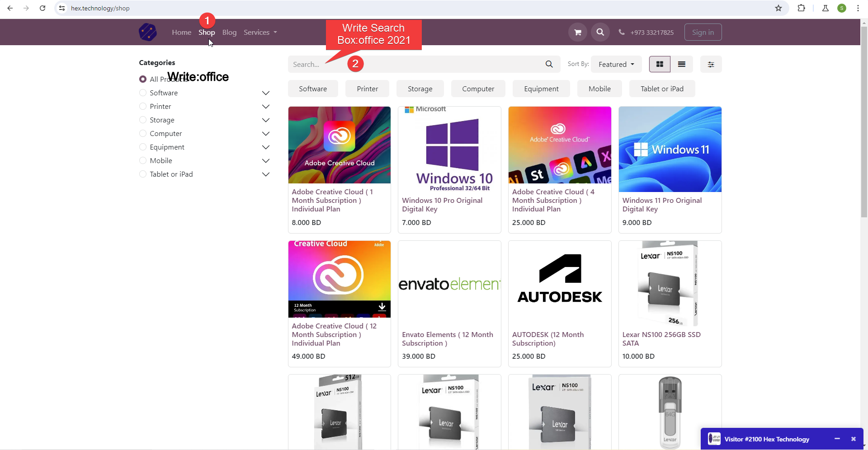Filter by Mobile tag button
This screenshot has width=868, height=450.
tap(599, 89)
